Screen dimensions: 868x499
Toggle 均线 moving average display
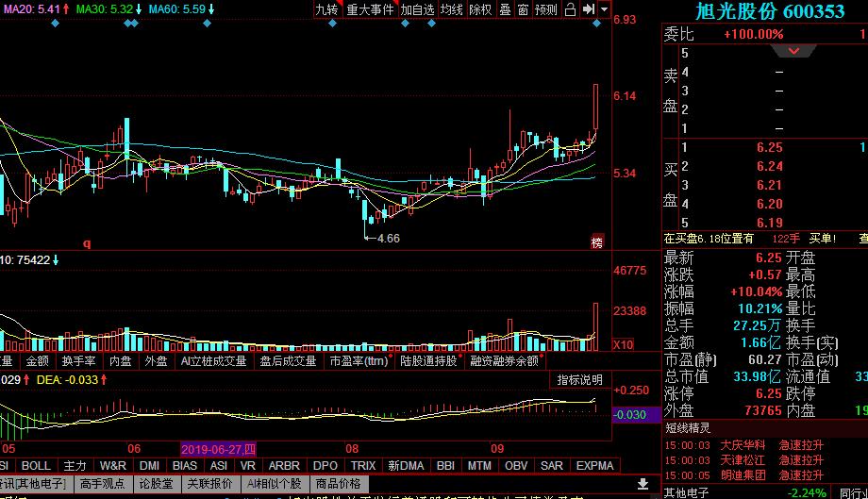pos(452,9)
